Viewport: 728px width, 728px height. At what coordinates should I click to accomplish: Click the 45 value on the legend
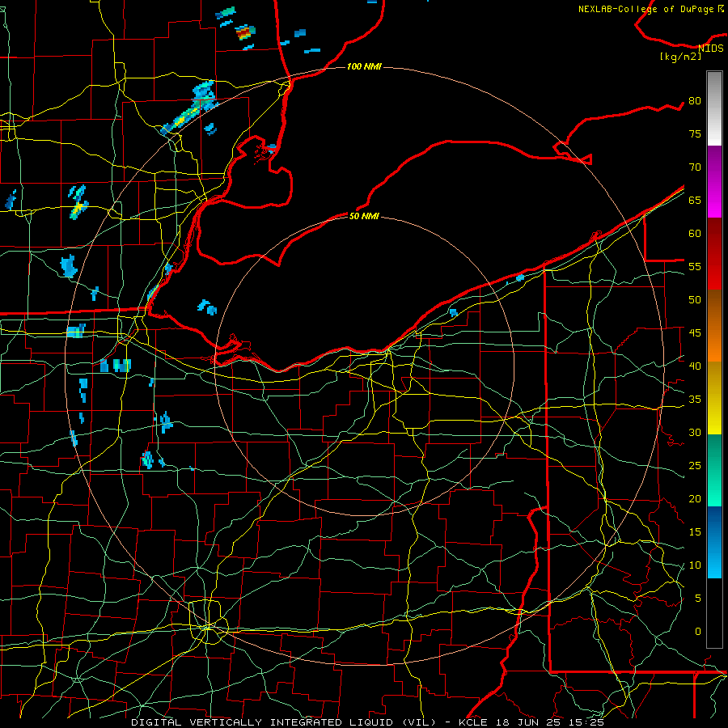point(695,333)
